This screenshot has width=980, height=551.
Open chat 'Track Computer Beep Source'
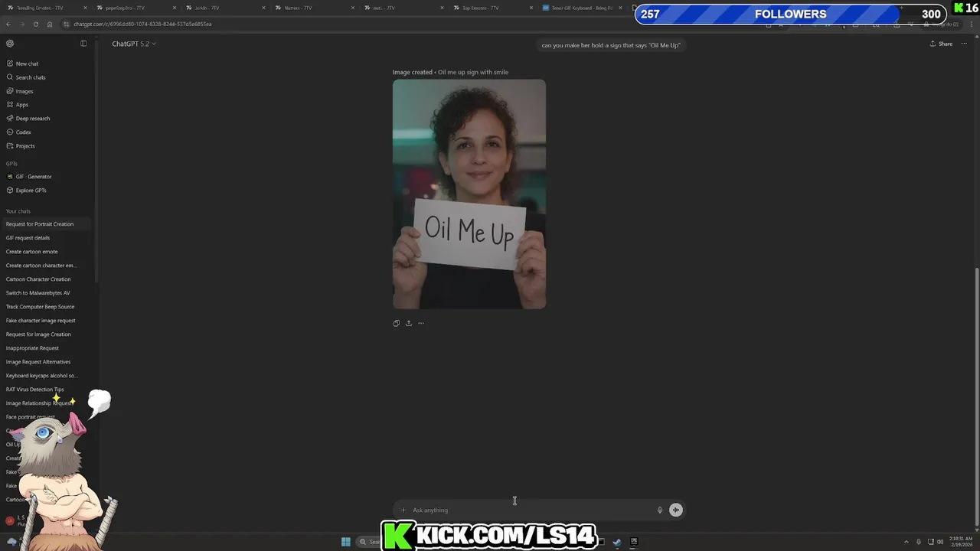pos(46,307)
